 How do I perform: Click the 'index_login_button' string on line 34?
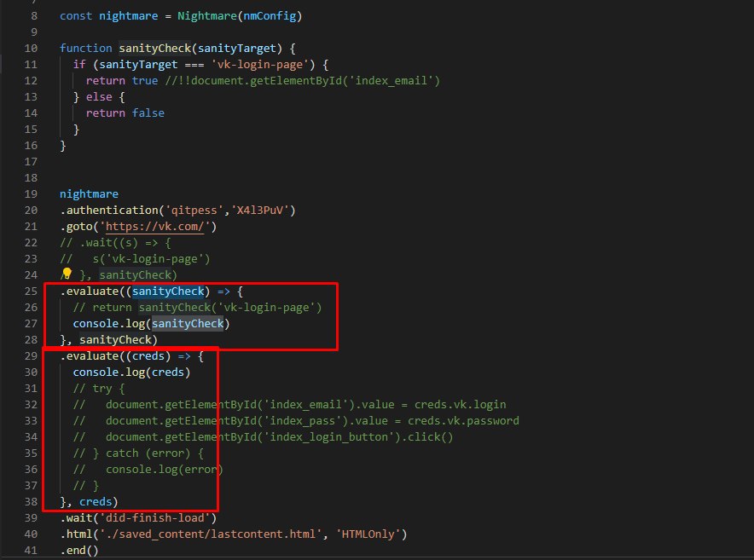click(329, 437)
